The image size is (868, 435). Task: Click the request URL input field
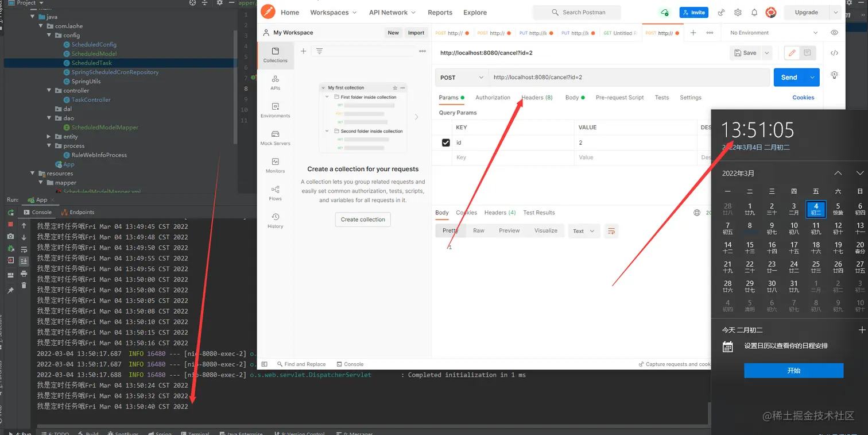(629, 78)
